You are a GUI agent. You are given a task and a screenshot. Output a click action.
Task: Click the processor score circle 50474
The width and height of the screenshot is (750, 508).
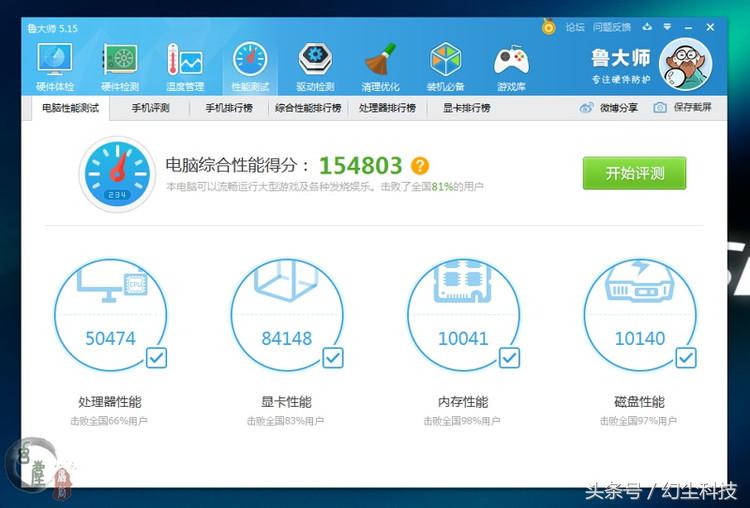click(110, 315)
